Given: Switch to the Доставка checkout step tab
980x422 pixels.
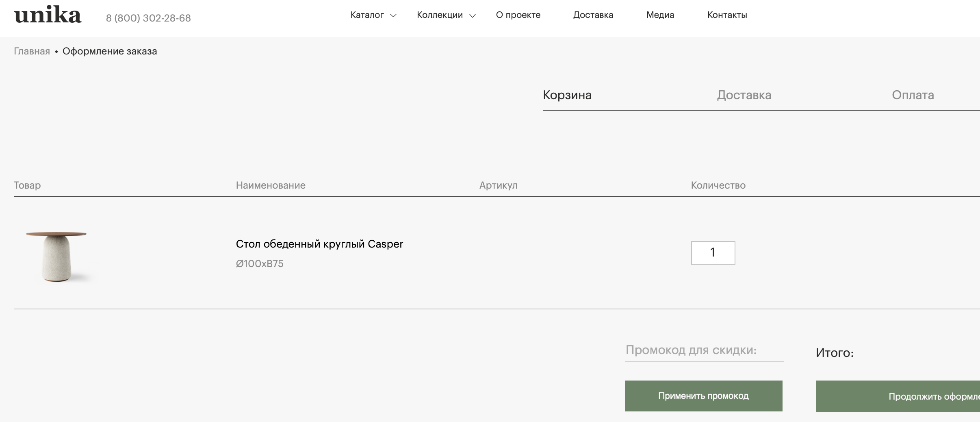Looking at the screenshot, I should 744,95.
